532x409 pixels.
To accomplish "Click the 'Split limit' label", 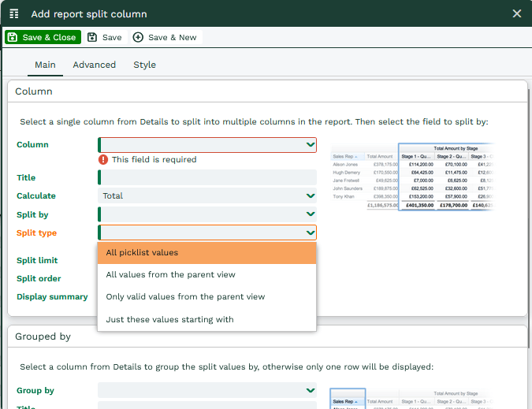I will (x=37, y=261).
